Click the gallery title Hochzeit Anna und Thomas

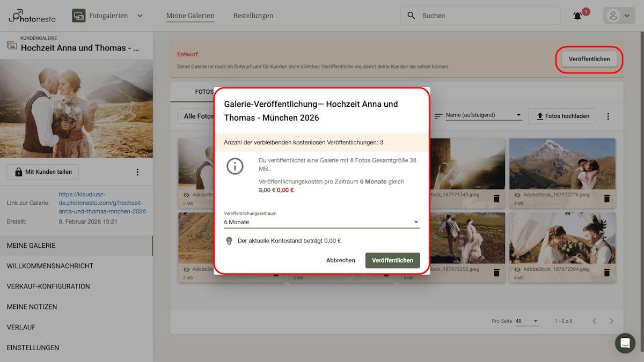[x=80, y=48]
